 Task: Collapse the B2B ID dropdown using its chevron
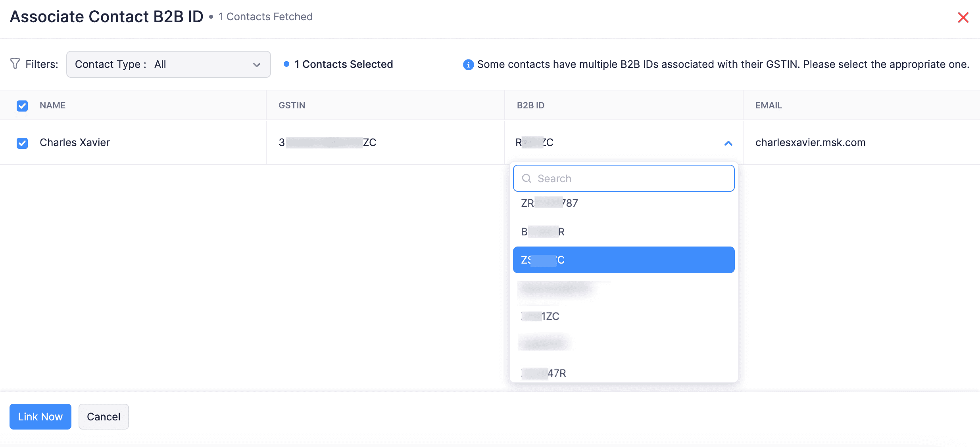728,143
